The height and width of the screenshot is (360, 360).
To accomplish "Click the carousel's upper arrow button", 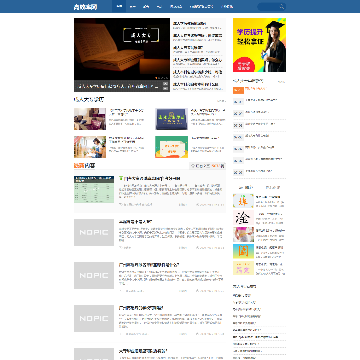I will click(x=165, y=84).
